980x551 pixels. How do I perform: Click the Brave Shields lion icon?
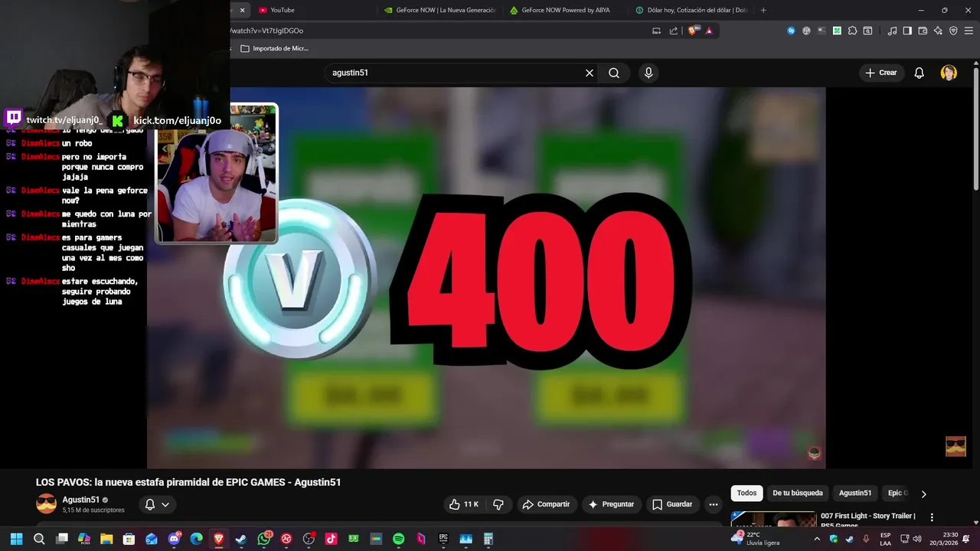pos(693,31)
